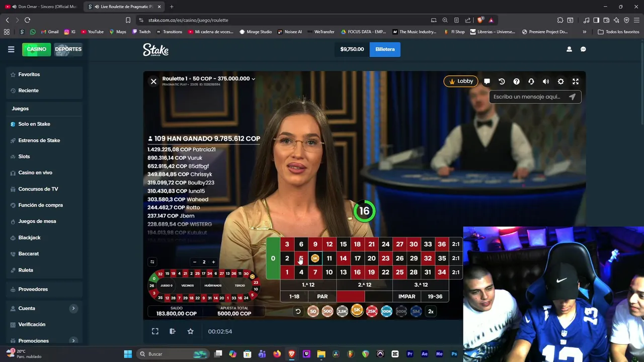Screen dimensions: 644x362
Task: Open Slots in sidebar
Action: point(24,156)
